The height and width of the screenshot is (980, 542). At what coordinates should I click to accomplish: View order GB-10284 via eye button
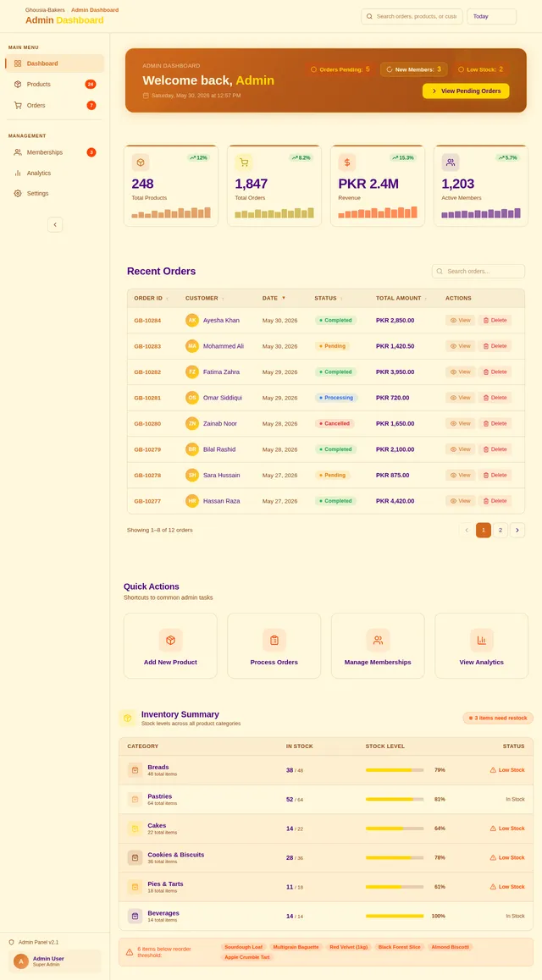(460, 320)
